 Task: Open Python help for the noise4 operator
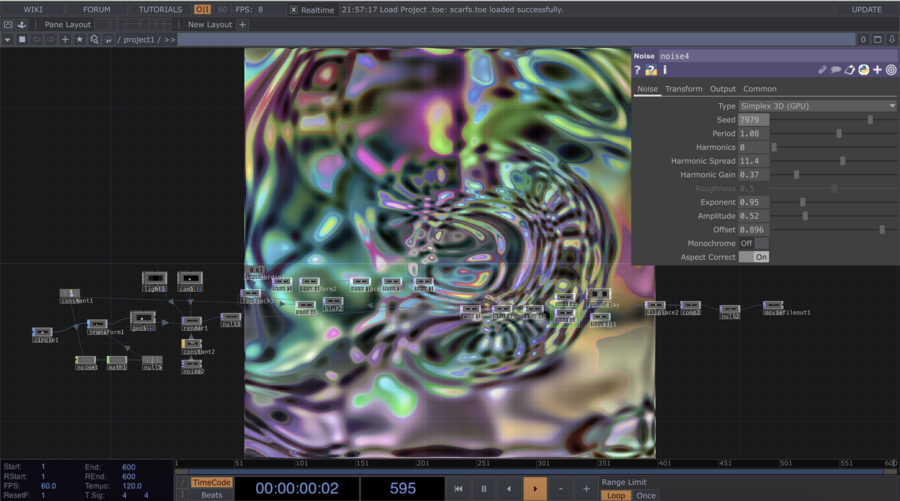click(x=651, y=70)
